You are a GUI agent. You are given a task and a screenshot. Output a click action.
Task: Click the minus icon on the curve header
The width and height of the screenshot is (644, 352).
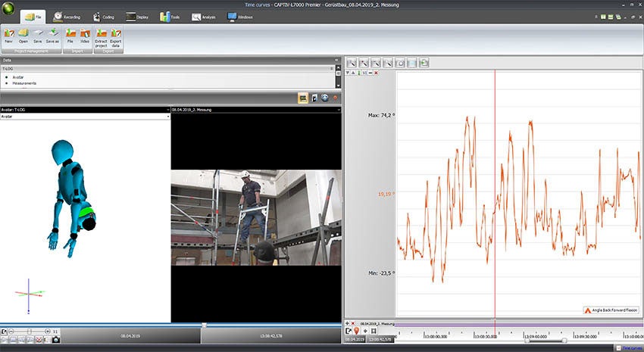(x=370, y=73)
